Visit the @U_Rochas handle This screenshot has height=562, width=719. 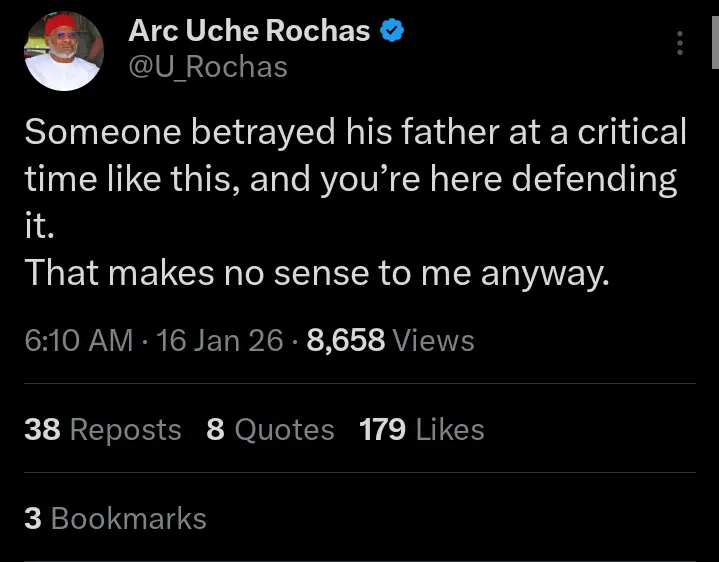(x=208, y=67)
